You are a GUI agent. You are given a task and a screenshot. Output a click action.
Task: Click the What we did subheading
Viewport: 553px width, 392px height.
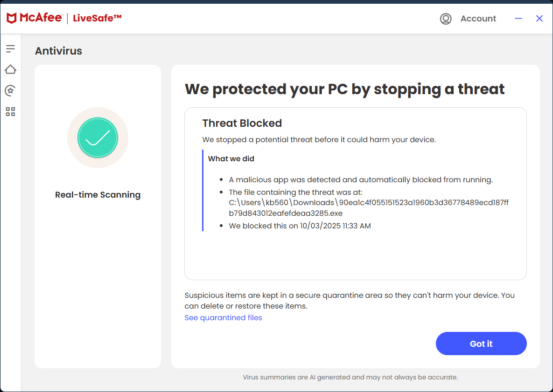point(231,159)
